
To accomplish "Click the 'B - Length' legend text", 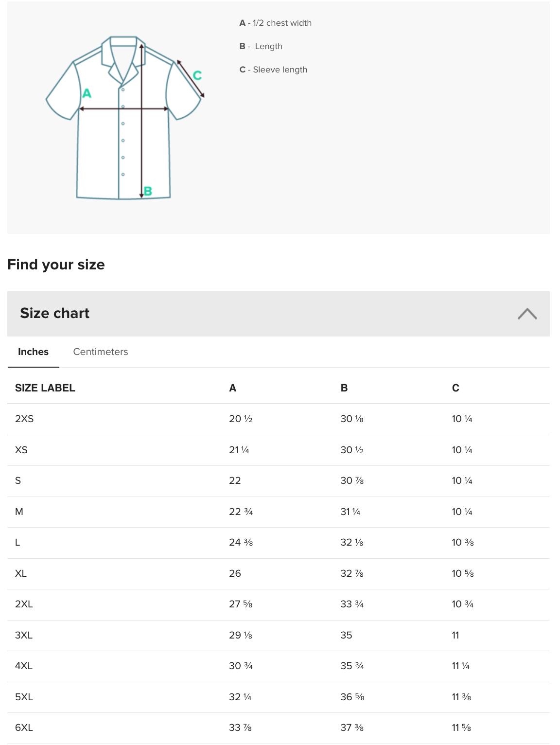I will click(261, 46).
